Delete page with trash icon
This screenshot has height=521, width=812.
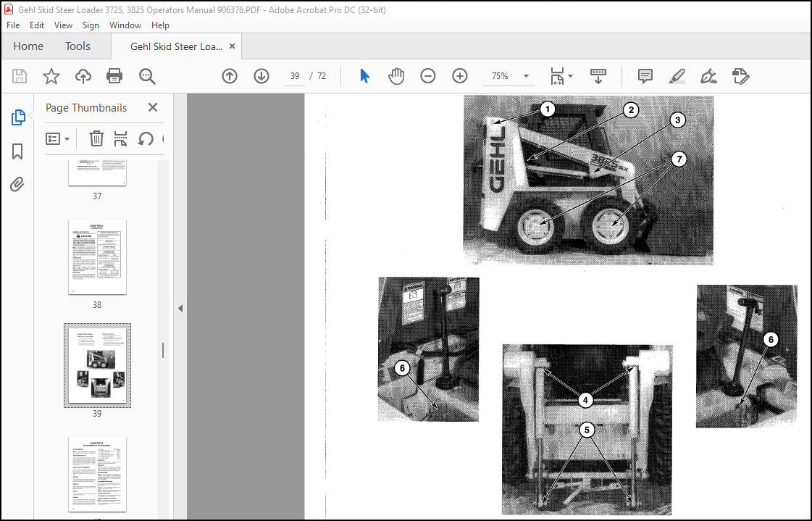[x=96, y=138]
